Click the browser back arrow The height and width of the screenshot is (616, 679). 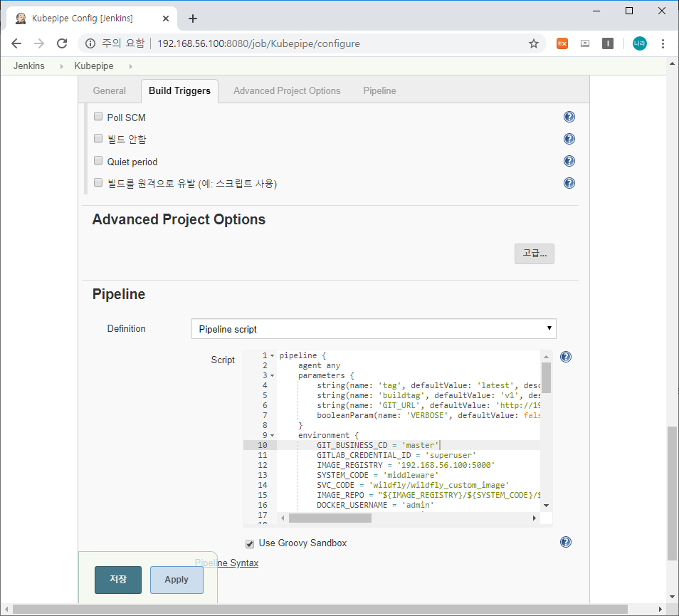tap(16, 43)
